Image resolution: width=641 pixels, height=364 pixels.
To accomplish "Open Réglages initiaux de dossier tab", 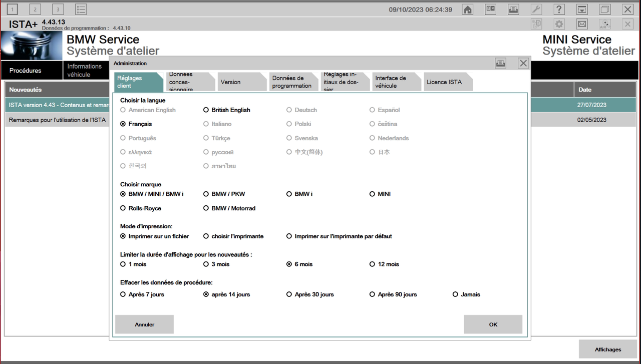I will coord(345,82).
